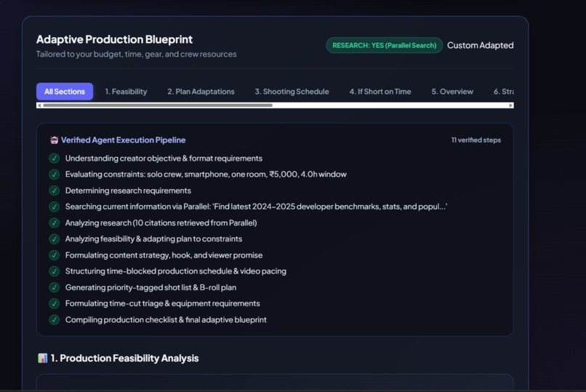Click the tab bar's right scroll arrow
Screen dimensions: 586x392
[x=510, y=105]
